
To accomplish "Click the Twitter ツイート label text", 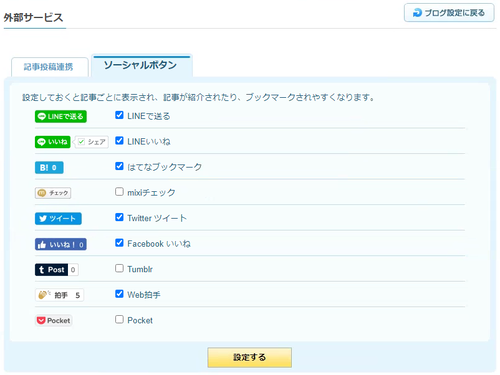I will 157,218.
